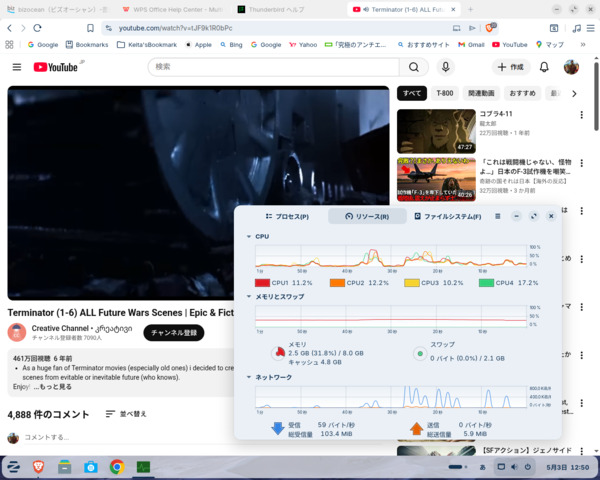Switch to the ファイルシステム tab
The image size is (600, 480).
448,217
